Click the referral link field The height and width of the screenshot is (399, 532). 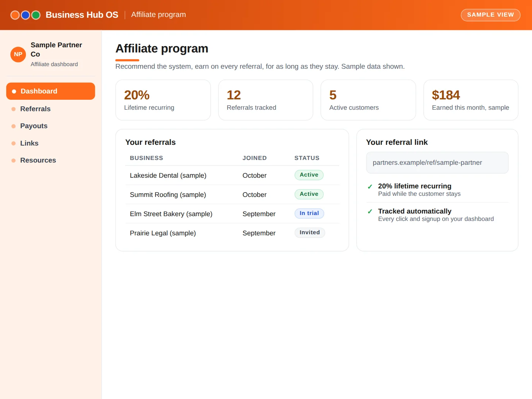(x=437, y=163)
